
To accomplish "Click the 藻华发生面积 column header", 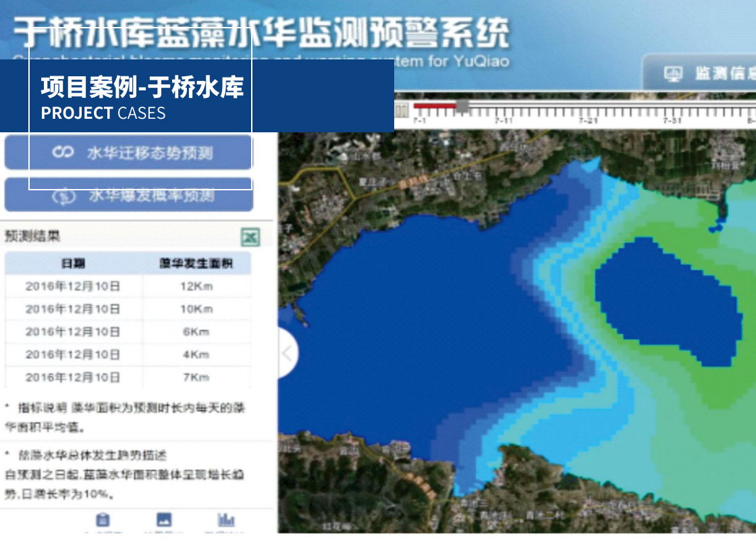I will [196, 263].
